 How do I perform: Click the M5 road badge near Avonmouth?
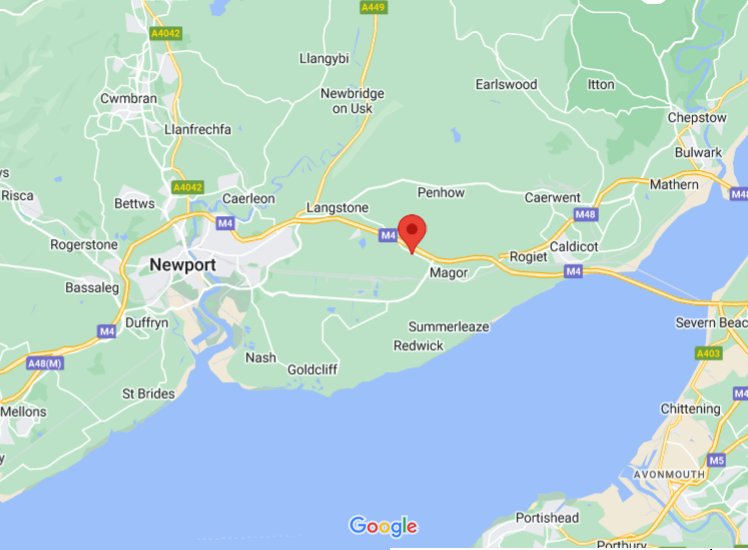tap(717, 460)
